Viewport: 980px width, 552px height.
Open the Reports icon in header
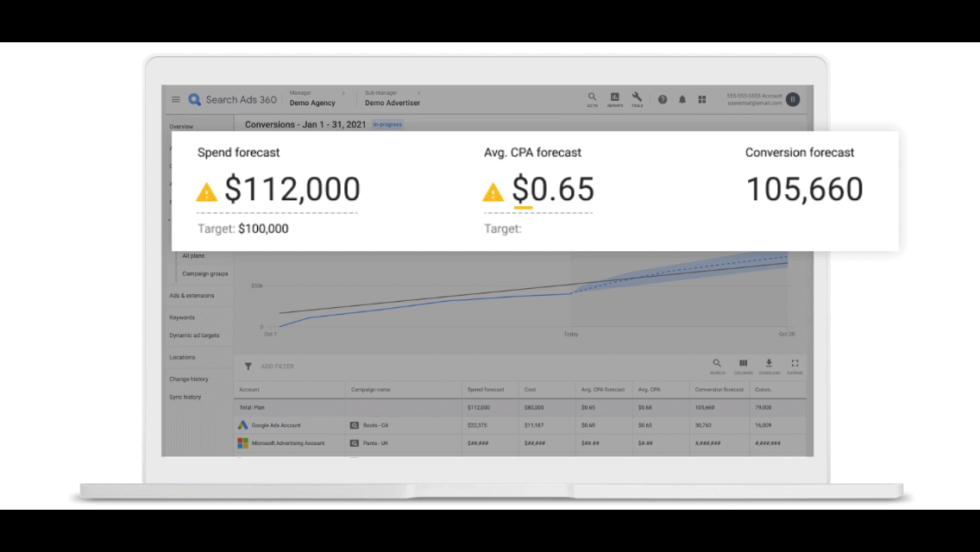click(x=614, y=97)
